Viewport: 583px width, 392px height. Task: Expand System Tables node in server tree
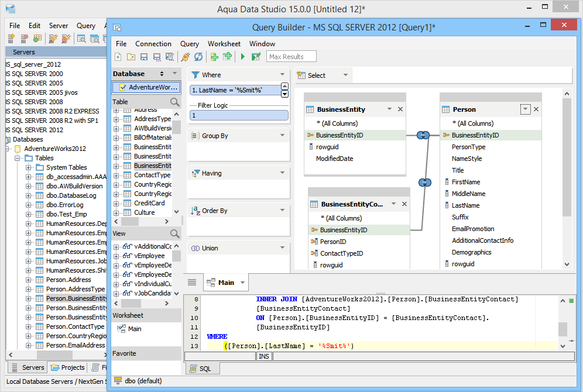28,167
